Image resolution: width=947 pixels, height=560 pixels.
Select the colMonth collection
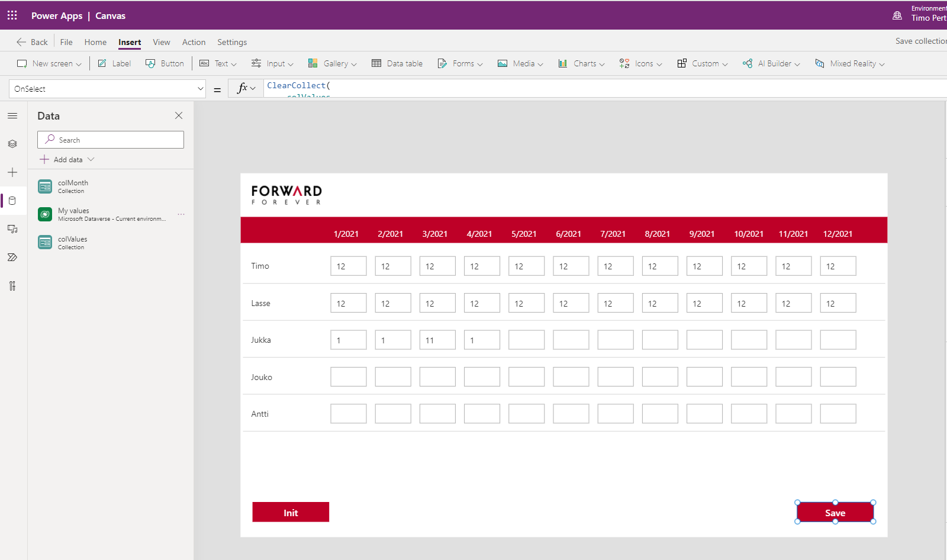tap(73, 186)
